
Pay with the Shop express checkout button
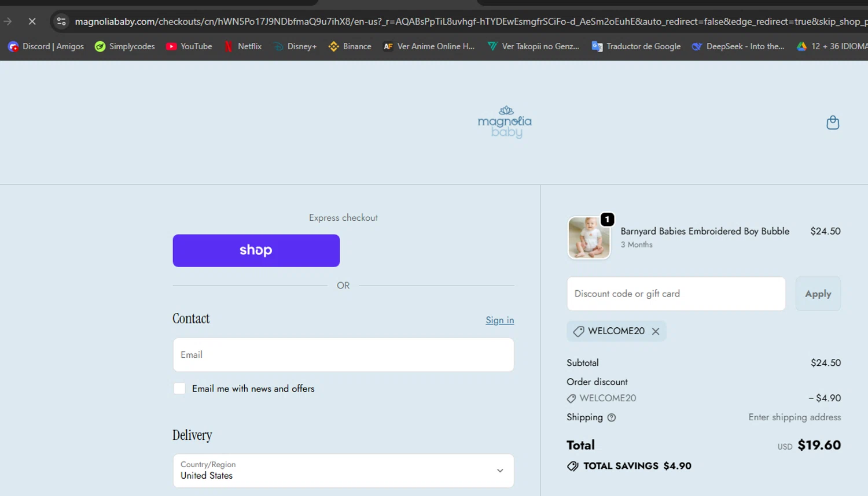[x=256, y=250]
